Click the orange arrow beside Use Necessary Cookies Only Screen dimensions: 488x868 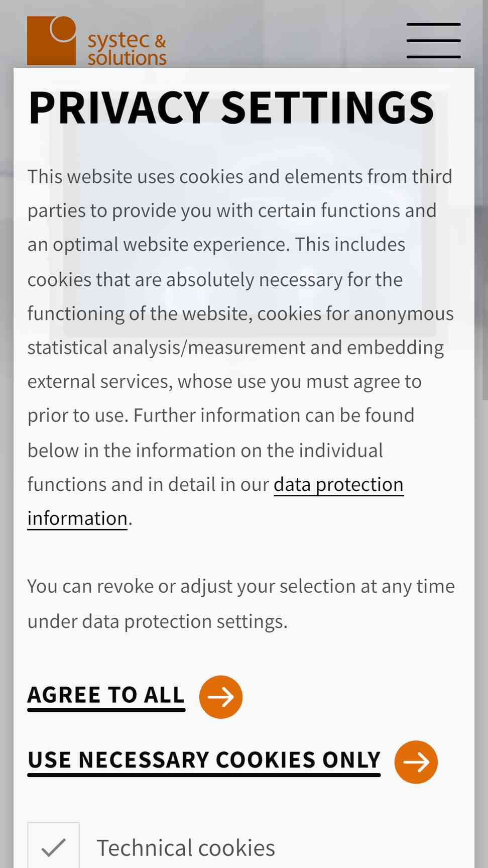tap(416, 762)
